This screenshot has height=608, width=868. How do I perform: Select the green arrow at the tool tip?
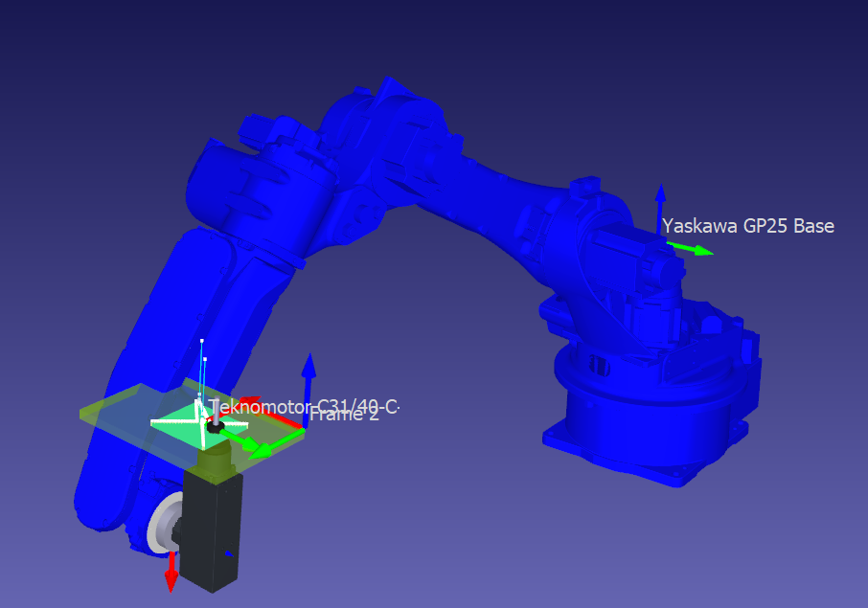244,440
